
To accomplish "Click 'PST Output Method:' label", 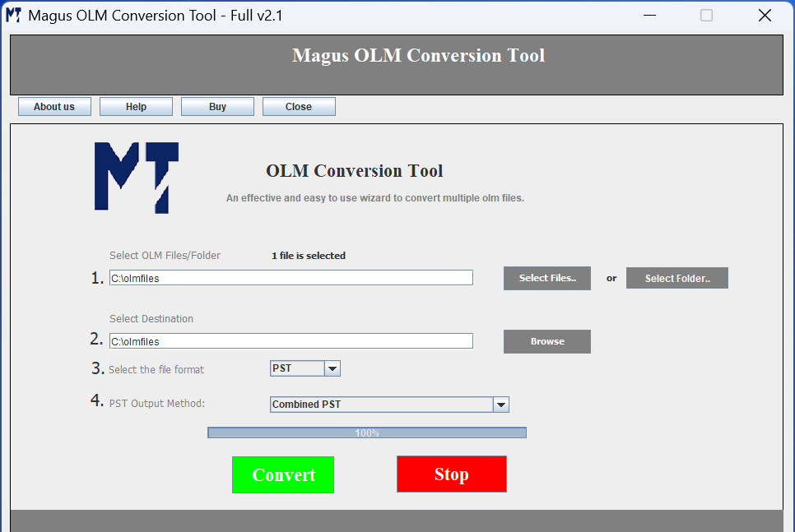I will pos(157,403).
